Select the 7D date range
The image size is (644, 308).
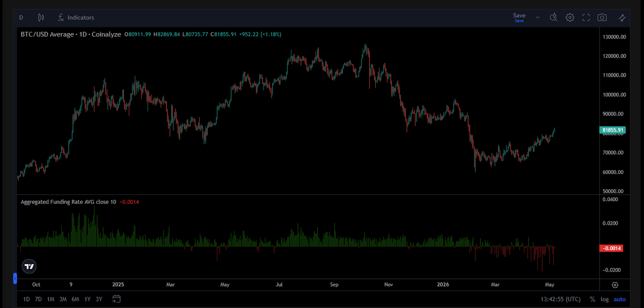tap(38, 299)
